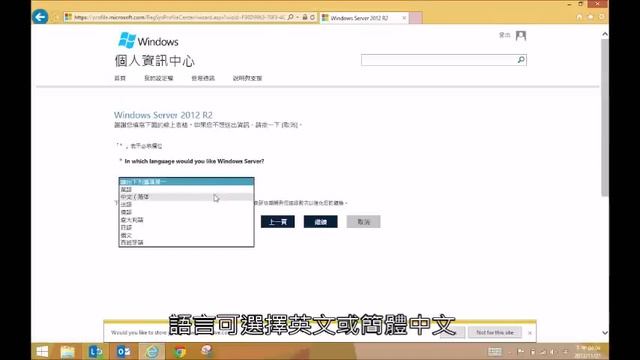This screenshot has width=640, height=360.
Task: Select English option in language dropdown
Action: click(187, 189)
